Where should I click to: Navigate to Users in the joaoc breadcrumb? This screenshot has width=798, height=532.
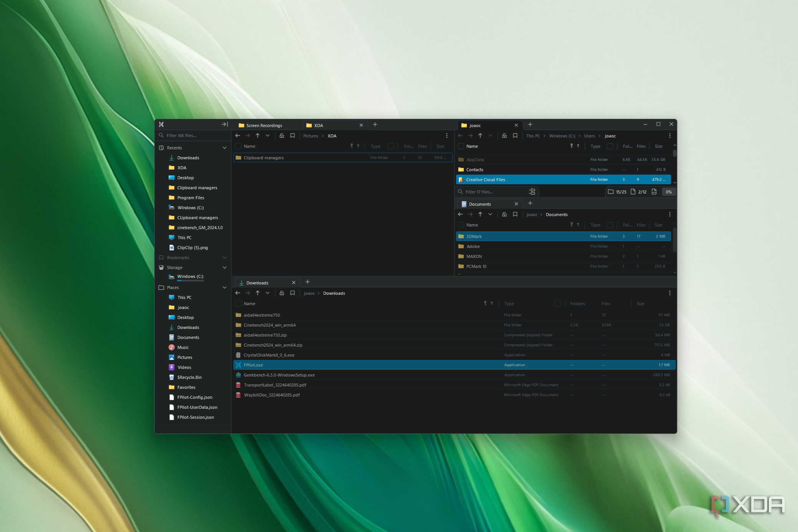[x=589, y=136]
